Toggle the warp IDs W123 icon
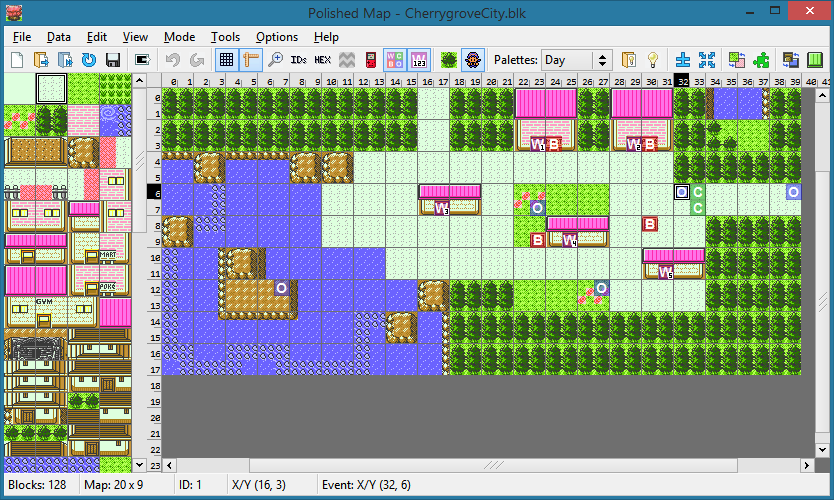This screenshot has height=500, width=834. coord(419,60)
